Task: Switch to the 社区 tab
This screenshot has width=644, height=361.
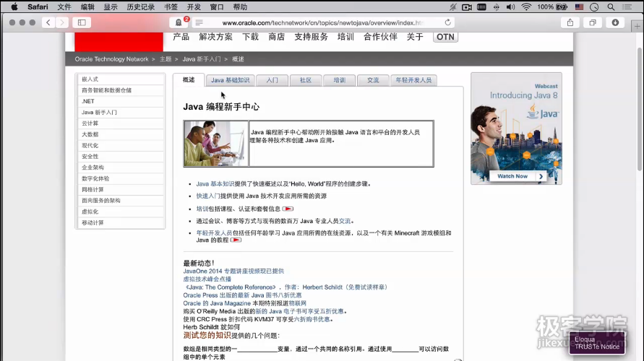Action: (306, 80)
